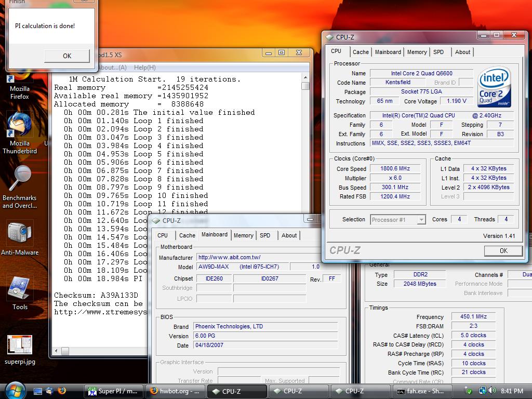Open the Help(H) menu in Super PI
The width and height of the screenshot is (532, 399).
coord(144,67)
